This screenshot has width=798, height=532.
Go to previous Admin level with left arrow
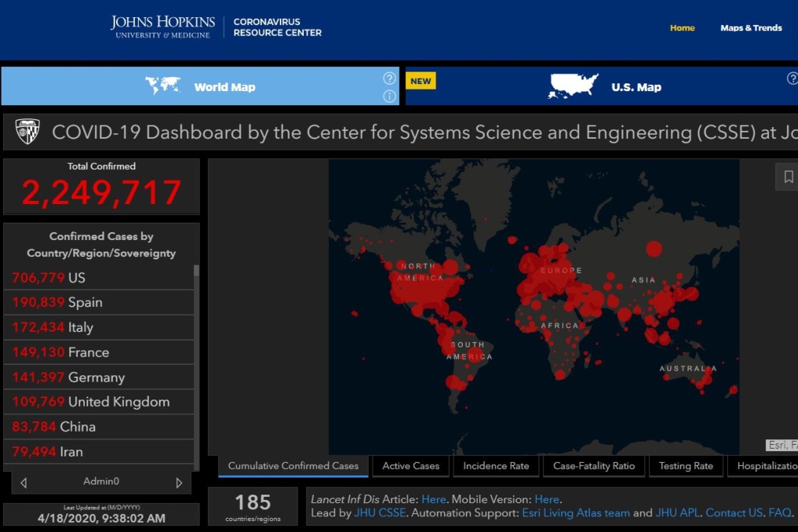click(23, 483)
